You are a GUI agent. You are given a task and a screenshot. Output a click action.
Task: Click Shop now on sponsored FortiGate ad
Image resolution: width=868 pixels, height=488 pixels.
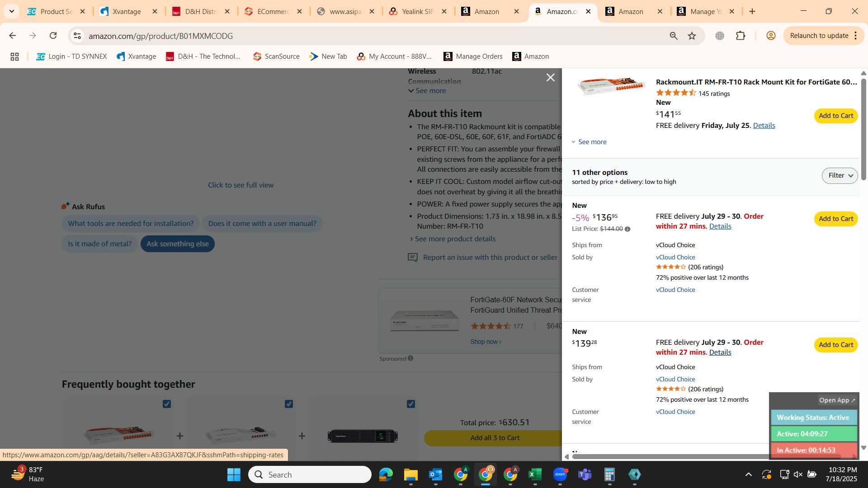pos(486,342)
